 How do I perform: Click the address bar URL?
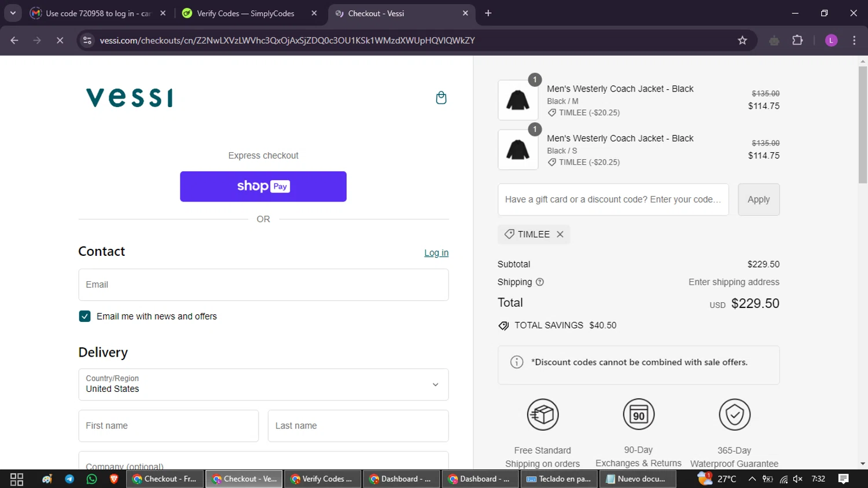pyautogui.click(x=287, y=41)
